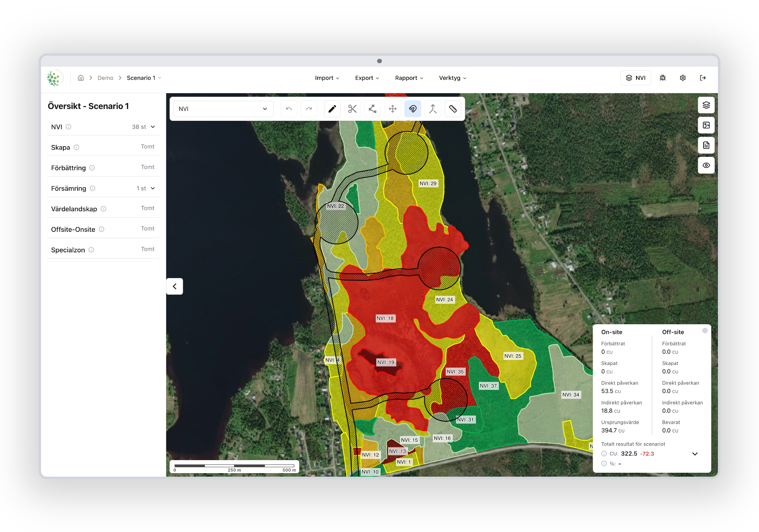Open the NVI layer dropdown

(223, 109)
